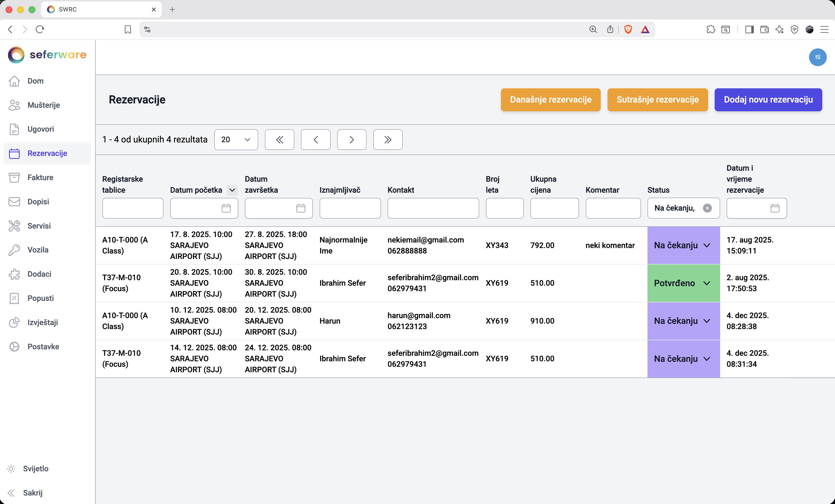This screenshot has width=835, height=504.
Task: Click the Kontakt filter input field
Action: (x=433, y=208)
